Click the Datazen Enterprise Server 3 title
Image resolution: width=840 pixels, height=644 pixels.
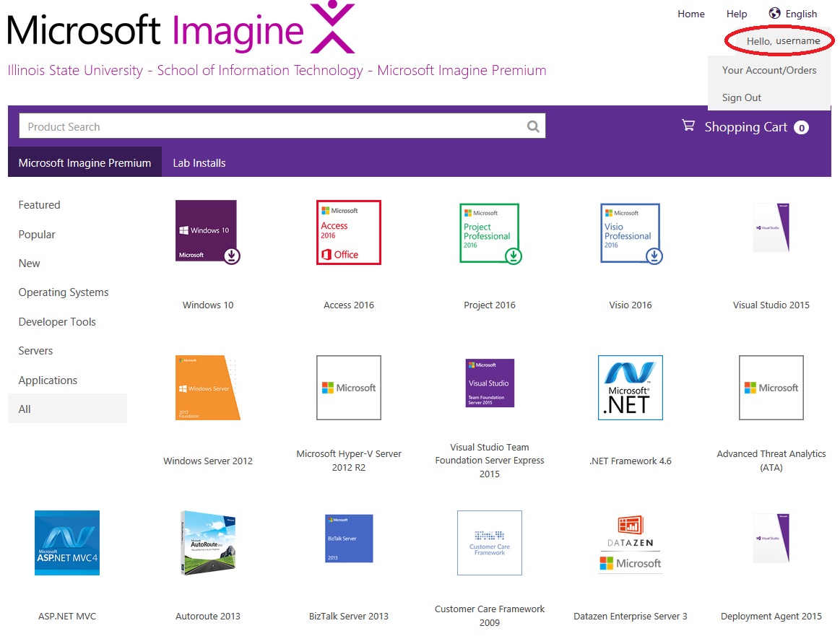pyautogui.click(x=631, y=616)
